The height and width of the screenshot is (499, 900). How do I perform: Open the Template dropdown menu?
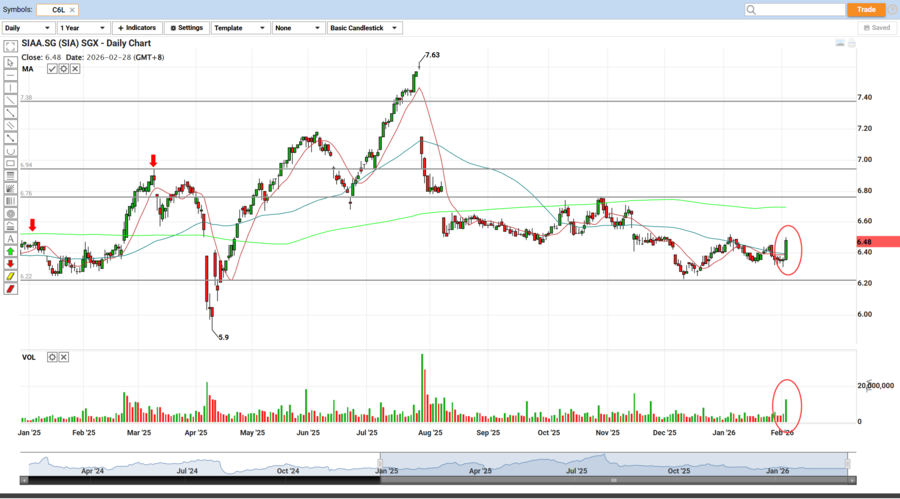point(238,28)
